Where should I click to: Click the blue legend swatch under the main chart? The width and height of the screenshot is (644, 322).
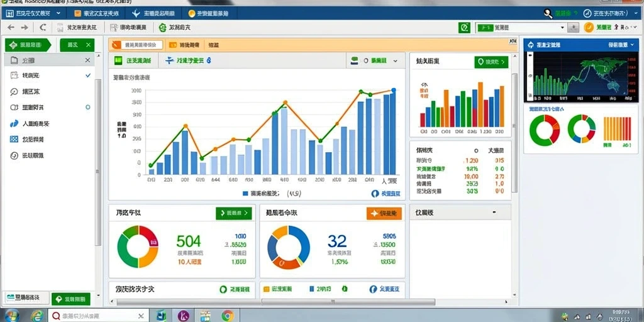tap(246, 193)
